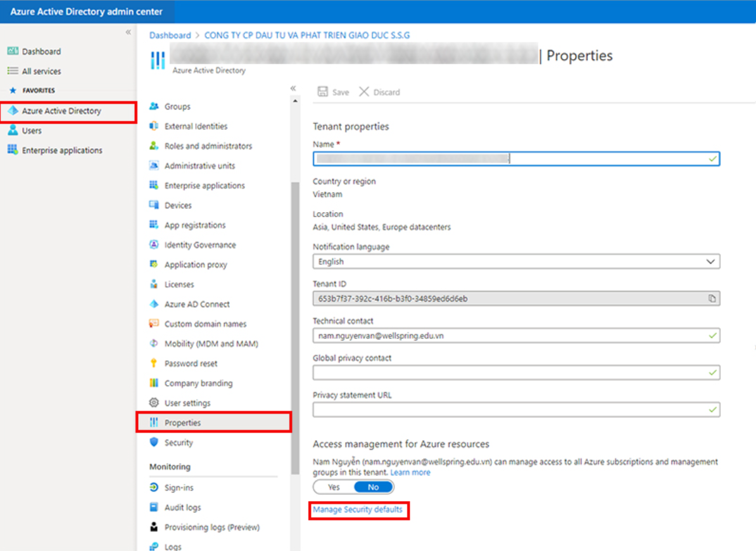The width and height of the screenshot is (756, 551).
Task: Select Azure Active Directory in the favorites sidebar
Action: tap(61, 111)
